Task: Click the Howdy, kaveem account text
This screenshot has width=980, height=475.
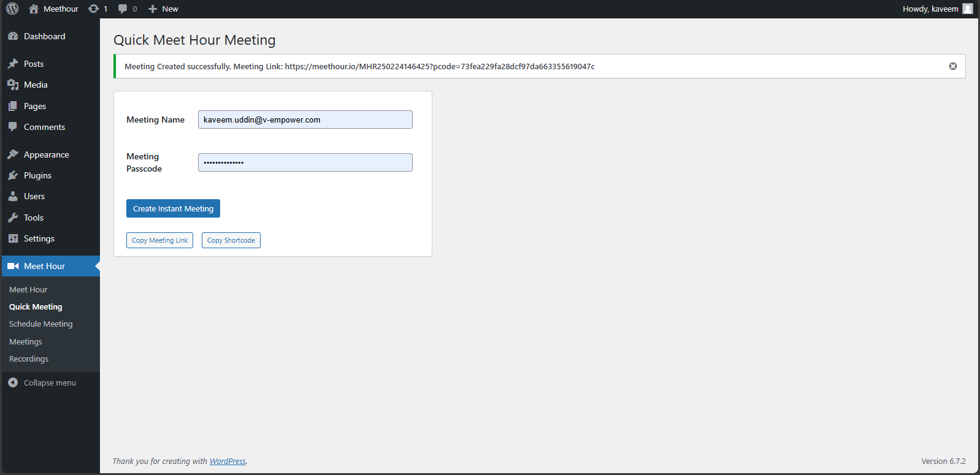Action: [930, 9]
